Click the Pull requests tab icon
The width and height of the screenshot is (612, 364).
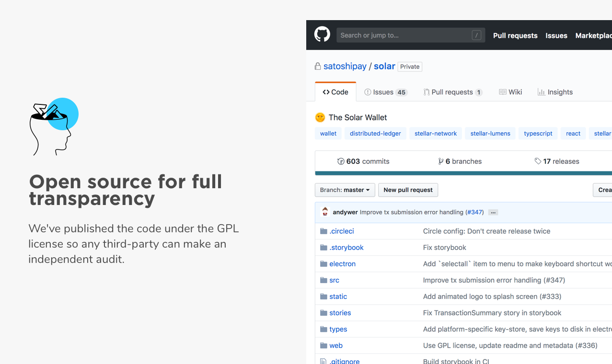tap(427, 92)
